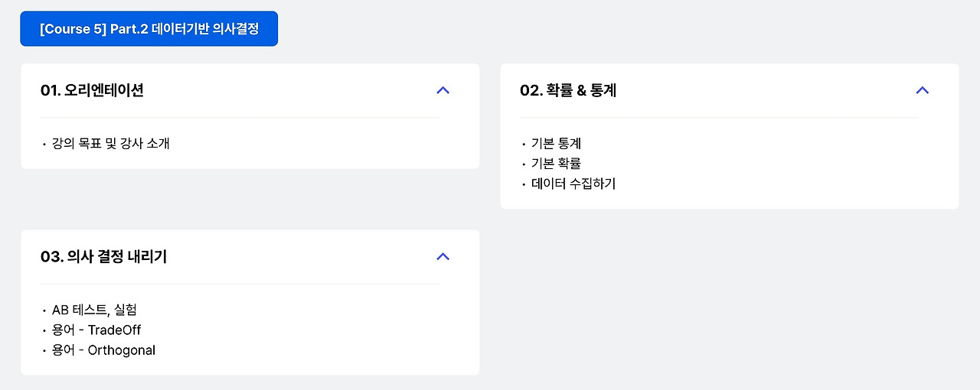Select the 02. 확률 & 통계 heading
Image resolution: width=980 pixels, height=390 pixels.
[568, 90]
